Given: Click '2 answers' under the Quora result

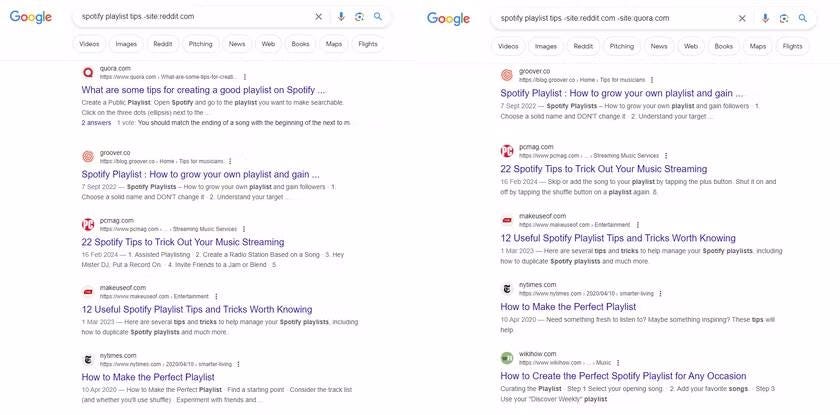Looking at the screenshot, I should point(96,123).
